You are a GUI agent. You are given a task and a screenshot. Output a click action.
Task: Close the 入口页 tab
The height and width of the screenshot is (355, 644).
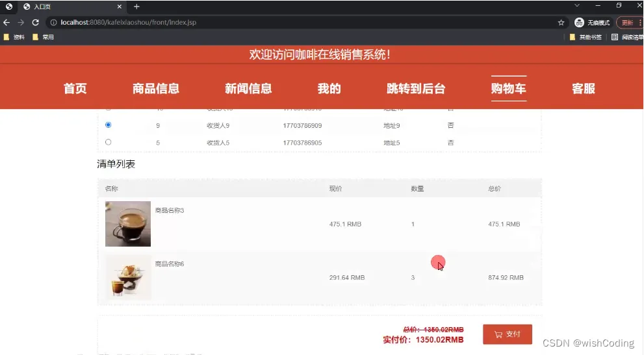tap(119, 6)
